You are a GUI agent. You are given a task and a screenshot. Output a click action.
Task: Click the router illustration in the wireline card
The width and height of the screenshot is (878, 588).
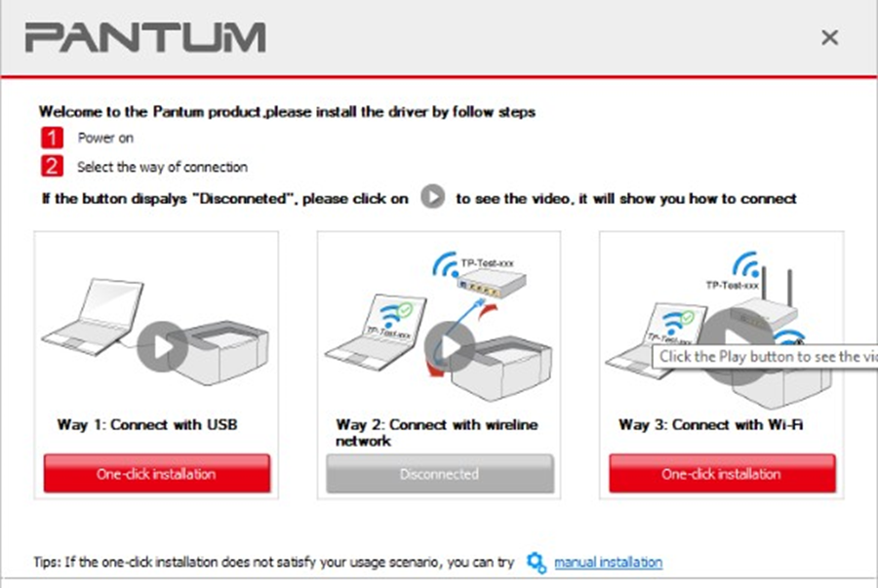(492, 283)
